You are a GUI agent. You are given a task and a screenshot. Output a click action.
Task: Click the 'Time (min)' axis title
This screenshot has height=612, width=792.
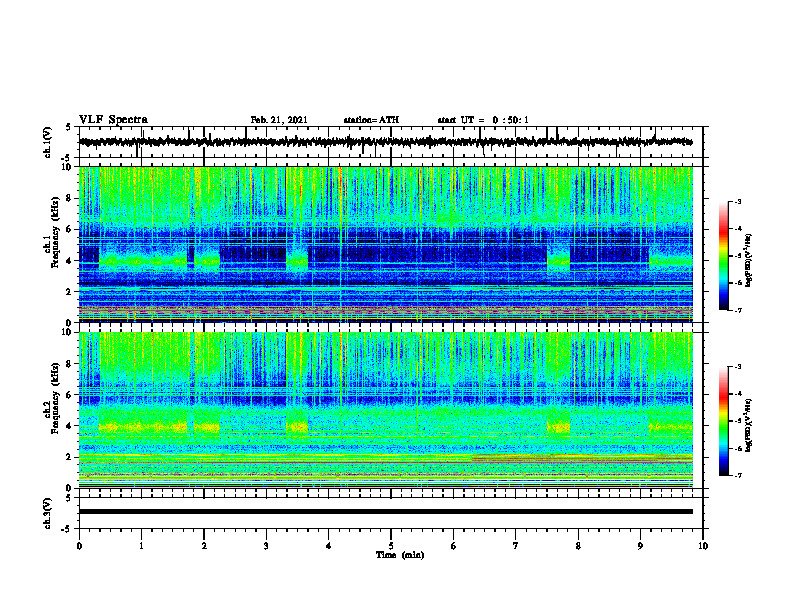tap(400, 555)
